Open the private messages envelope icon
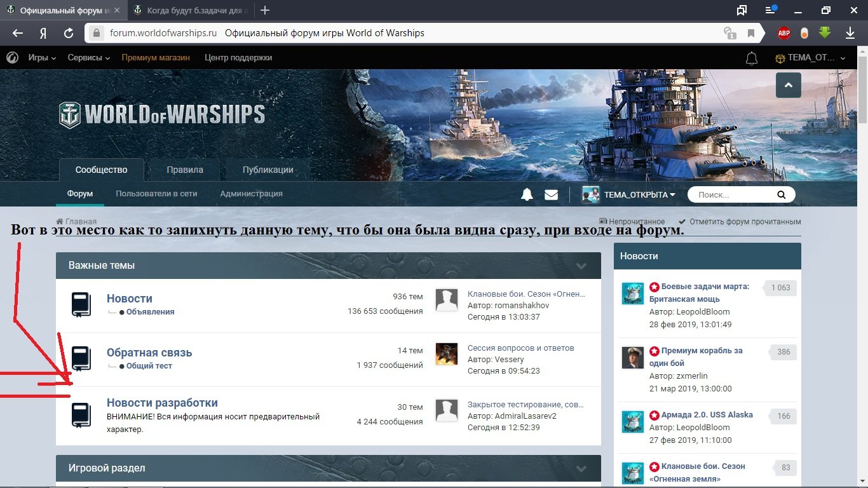The height and width of the screenshot is (488, 868). [x=551, y=194]
